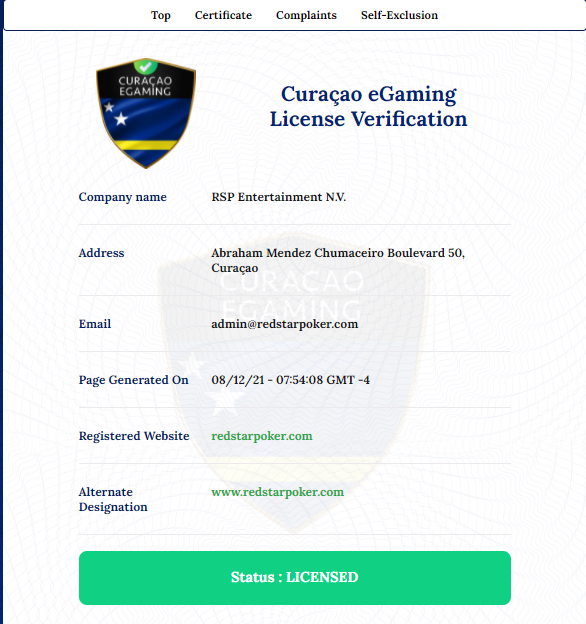Select the 08/12/21 - 07:54:08 GMT -4 timestamp

pos(290,380)
